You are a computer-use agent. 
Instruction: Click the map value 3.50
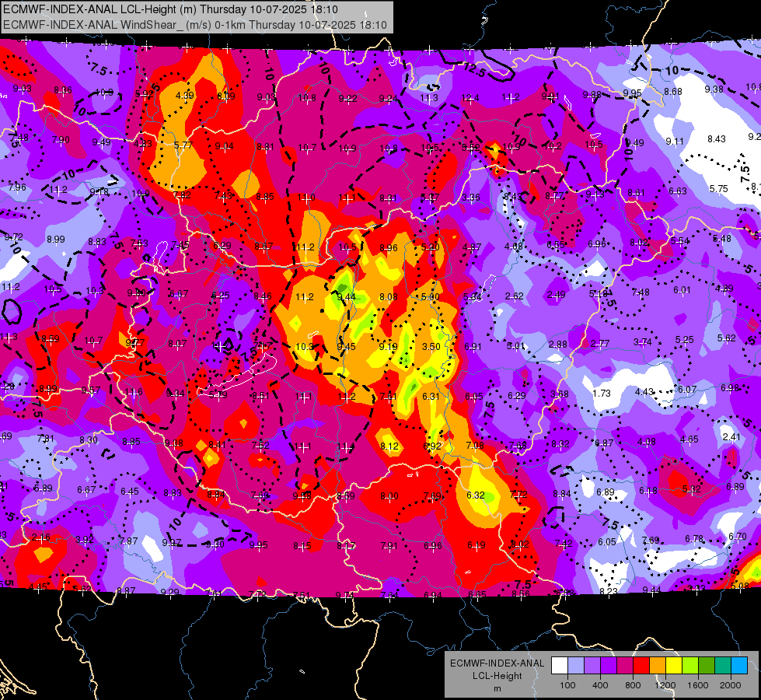[x=431, y=346]
